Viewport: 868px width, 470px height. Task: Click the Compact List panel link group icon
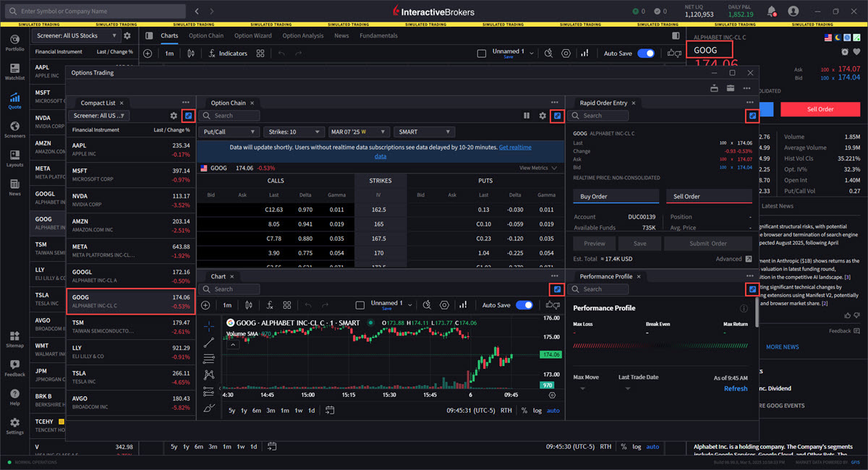pyautogui.click(x=189, y=116)
